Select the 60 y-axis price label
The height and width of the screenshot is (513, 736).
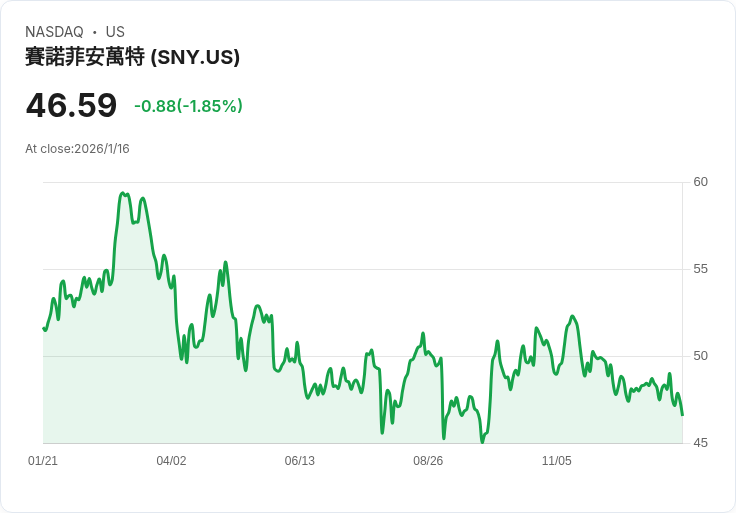pyautogui.click(x=700, y=182)
